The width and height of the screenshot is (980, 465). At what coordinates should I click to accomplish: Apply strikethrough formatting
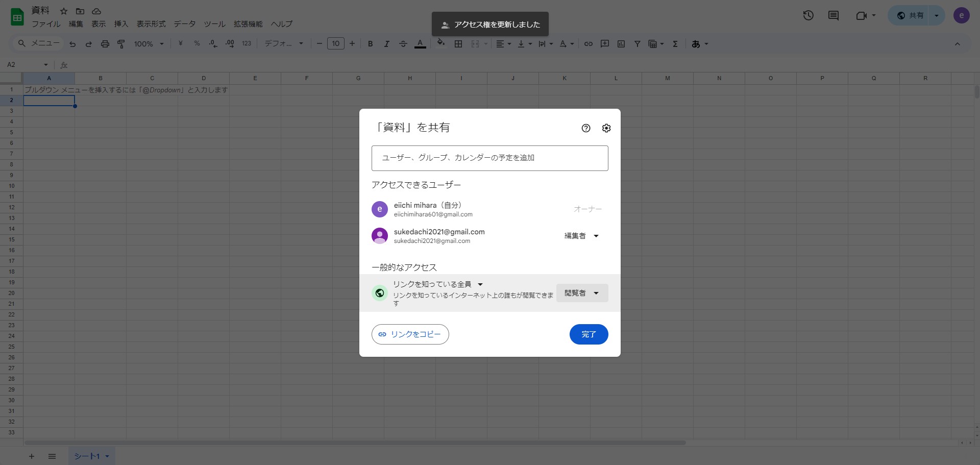coord(403,44)
